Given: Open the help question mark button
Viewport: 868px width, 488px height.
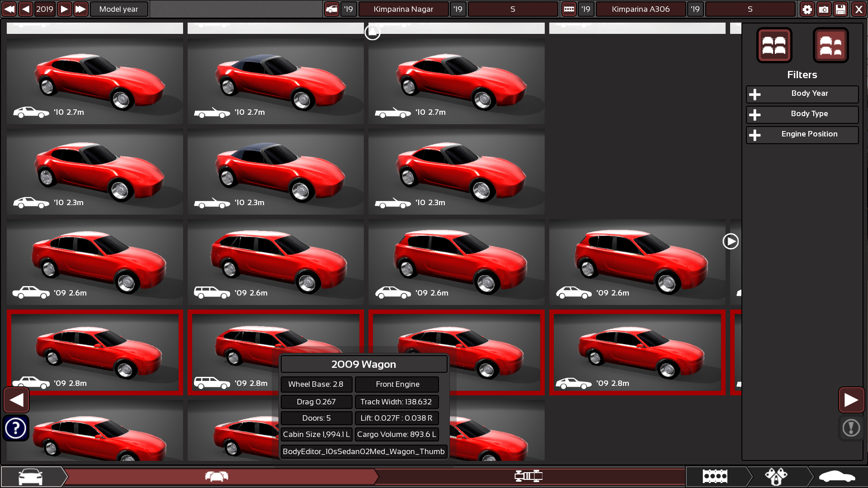Looking at the screenshot, I should (x=16, y=427).
